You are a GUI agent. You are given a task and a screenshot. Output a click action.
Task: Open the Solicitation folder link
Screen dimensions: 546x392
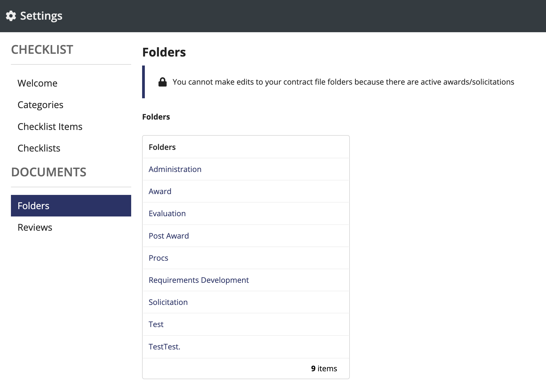(168, 302)
